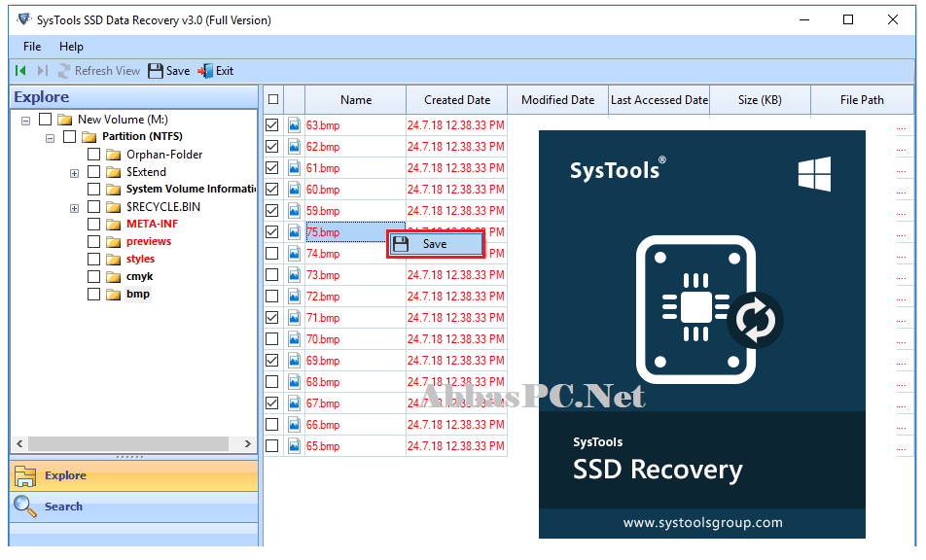Click the image file icon beside 59.bmp
The image size is (926, 560).
click(x=294, y=211)
